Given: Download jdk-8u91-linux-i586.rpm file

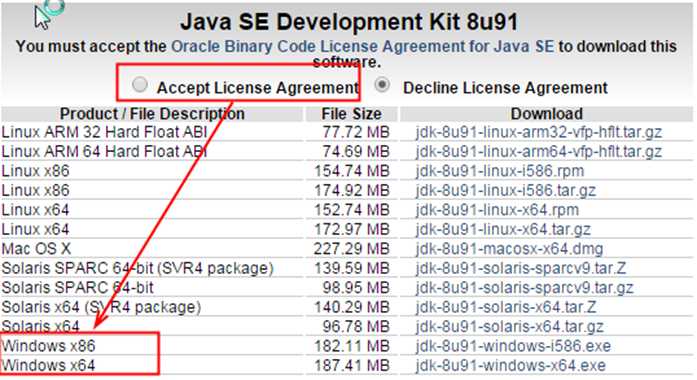Looking at the screenshot, I should 500,171.
